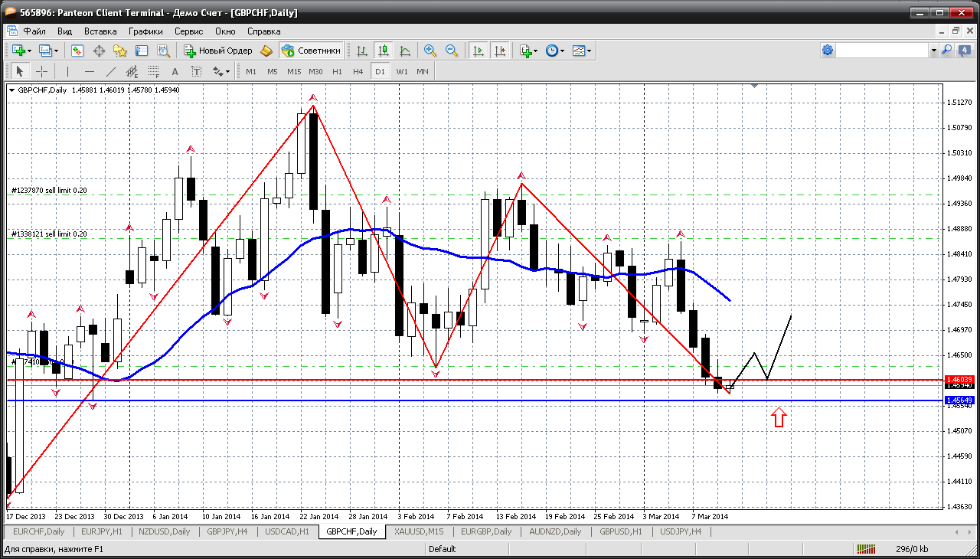Select the Crosshair cursor tool
The width and height of the screenshot is (980, 559).
pos(41,71)
